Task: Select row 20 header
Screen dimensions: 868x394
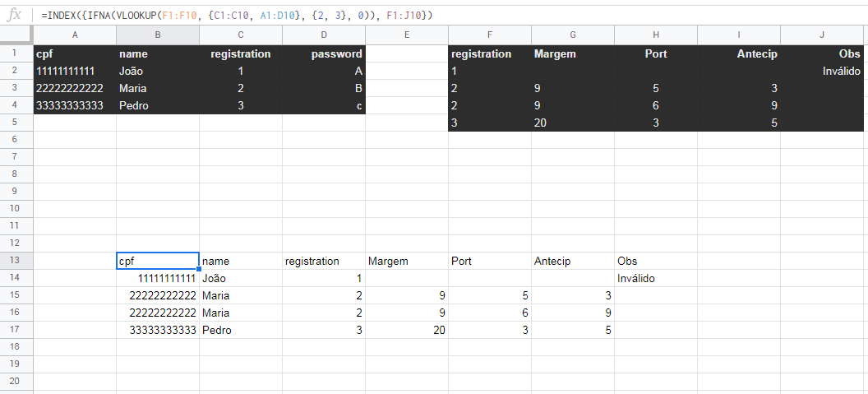Action: point(16,382)
